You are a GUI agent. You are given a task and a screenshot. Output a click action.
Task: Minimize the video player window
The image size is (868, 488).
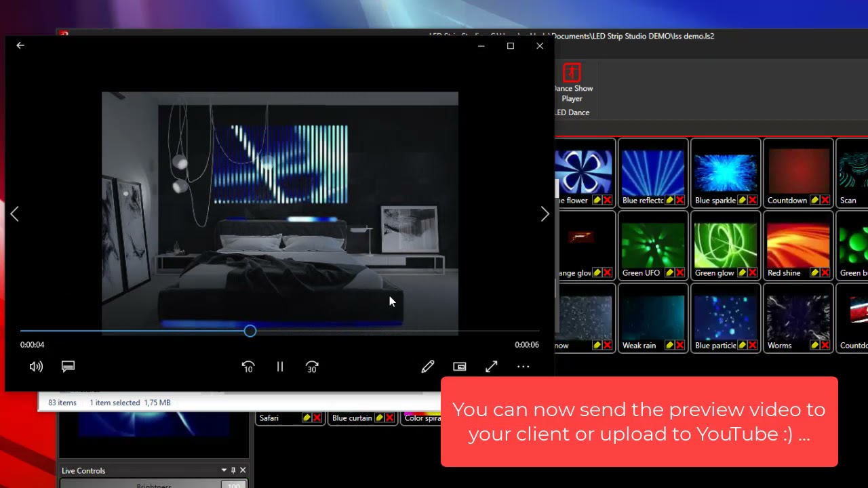(481, 46)
